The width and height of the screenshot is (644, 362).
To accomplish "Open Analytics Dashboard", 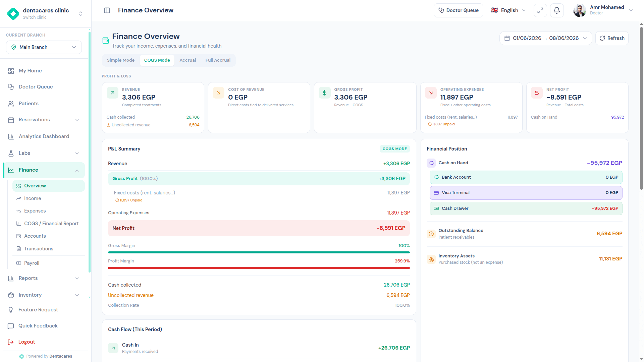I will pyautogui.click(x=44, y=136).
